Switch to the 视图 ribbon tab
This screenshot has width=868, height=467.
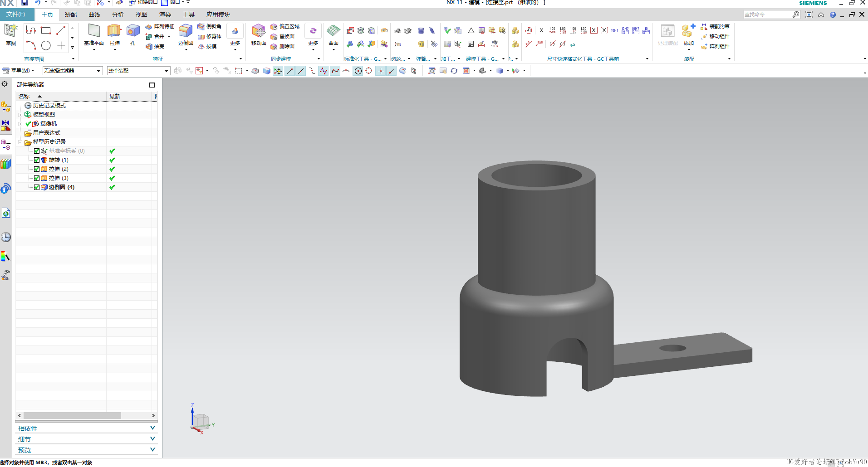(x=142, y=15)
